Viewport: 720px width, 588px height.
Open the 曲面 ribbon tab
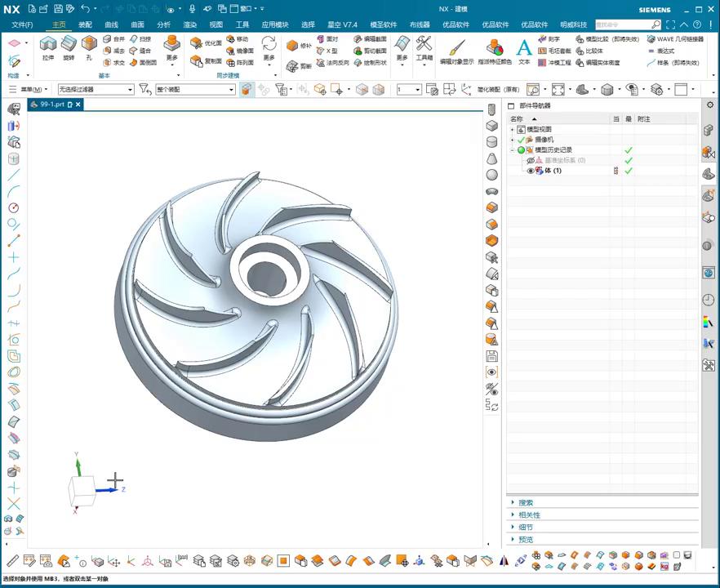[x=137, y=24]
